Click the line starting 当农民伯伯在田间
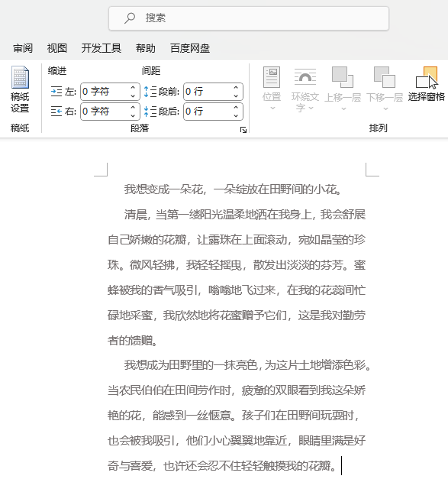Screen dimensions: 448x492 tap(237, 390)
